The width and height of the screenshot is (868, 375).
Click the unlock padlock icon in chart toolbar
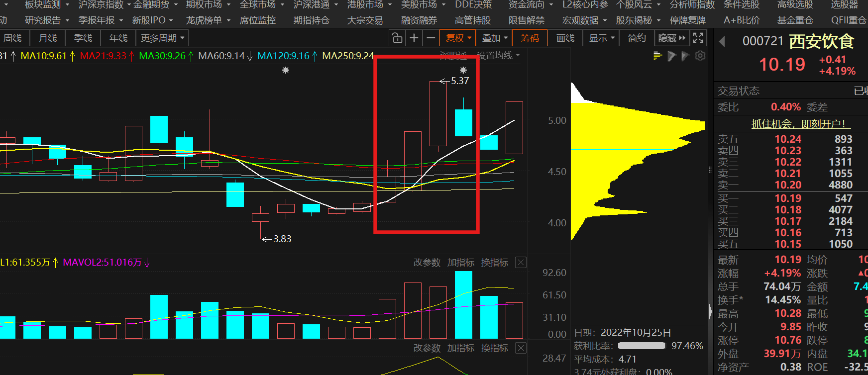pos(397,38)
